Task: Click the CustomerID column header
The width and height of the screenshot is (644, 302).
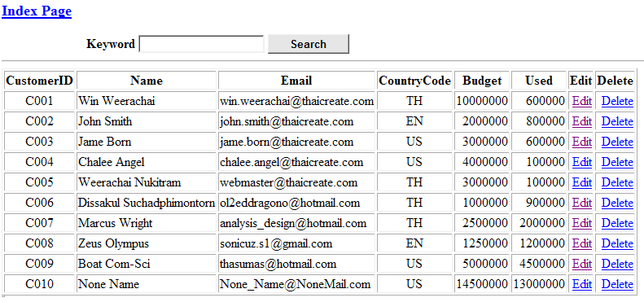Action: pos(39,81)
